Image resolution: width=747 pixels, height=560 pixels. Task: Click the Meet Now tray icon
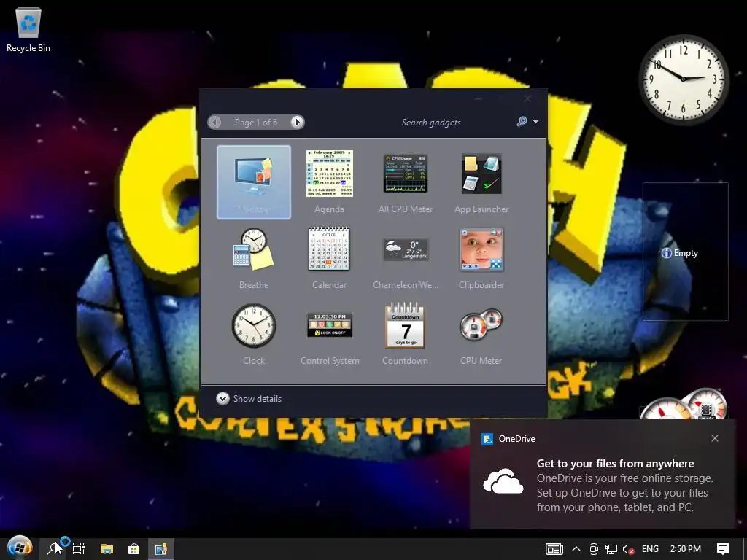point(594,549)
